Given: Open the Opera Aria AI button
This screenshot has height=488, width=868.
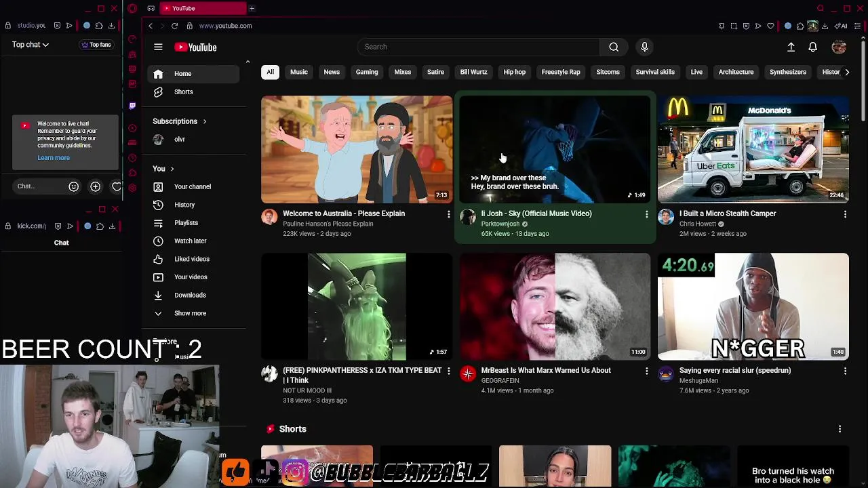Looking at the screenshot, I should (842, 26).
